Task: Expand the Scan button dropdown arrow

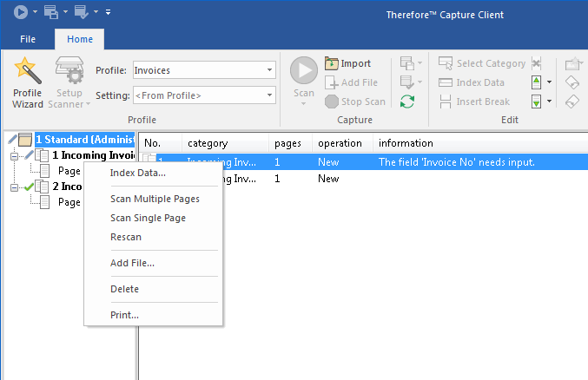Action: point(304,104)
